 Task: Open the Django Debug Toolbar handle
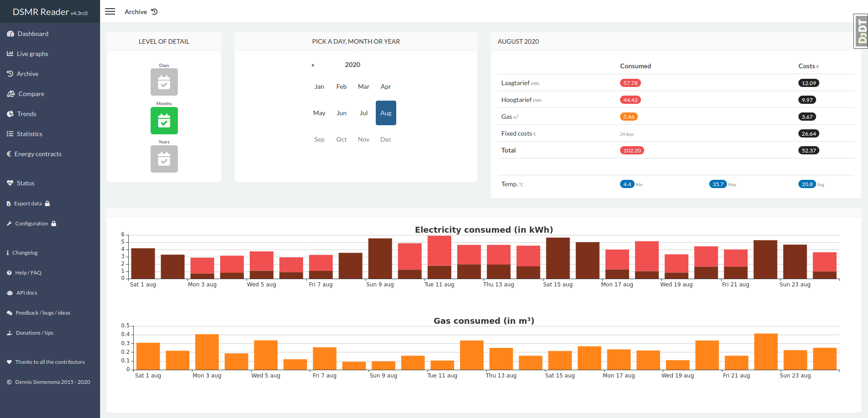pos(861,31)
